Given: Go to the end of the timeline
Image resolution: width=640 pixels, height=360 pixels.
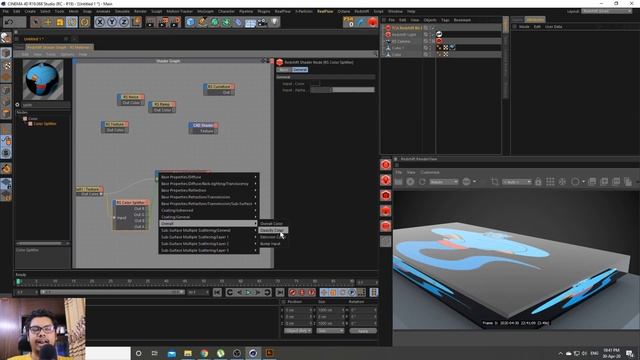Looking at the screenshot, I should click(x=280, y=292).
